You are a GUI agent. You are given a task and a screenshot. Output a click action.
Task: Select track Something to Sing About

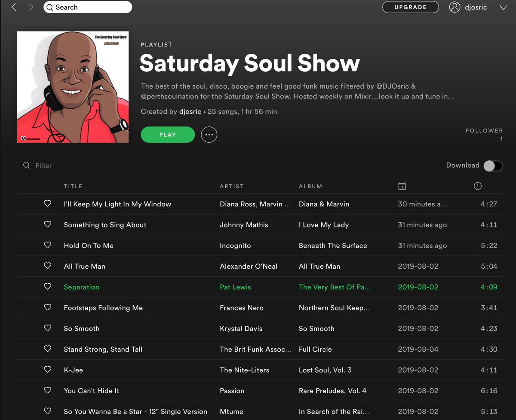point(105,225)
